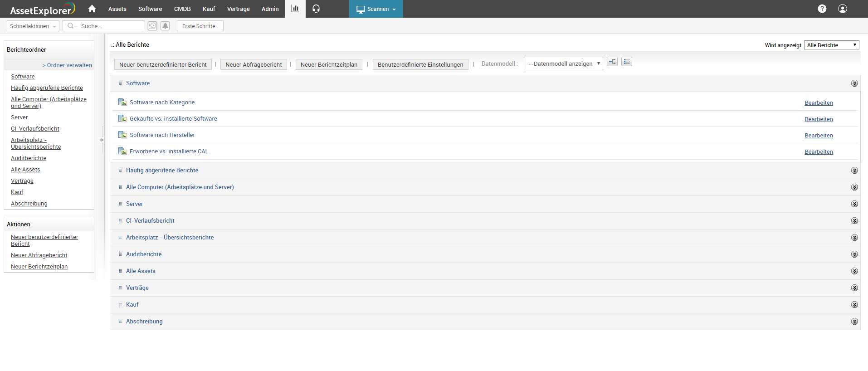The width and height of the screenshot is (868, 371).
Task: Open the reminders clock icon
Action: coord(152,26)
